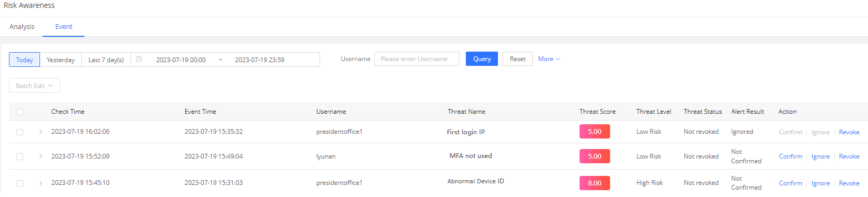Click the Threat Level column header
Viewport: 868px width, 197px height.
pyautogui.click(x=654, y=112)
